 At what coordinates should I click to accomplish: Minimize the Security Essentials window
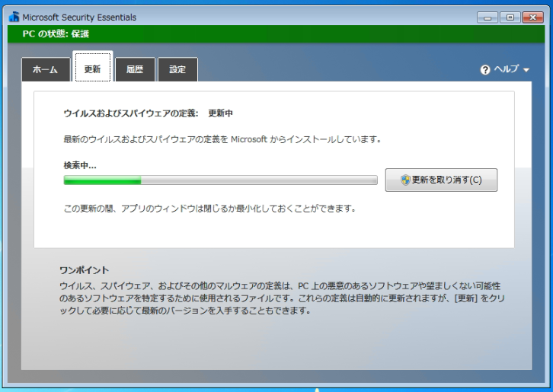click(487, 18)
